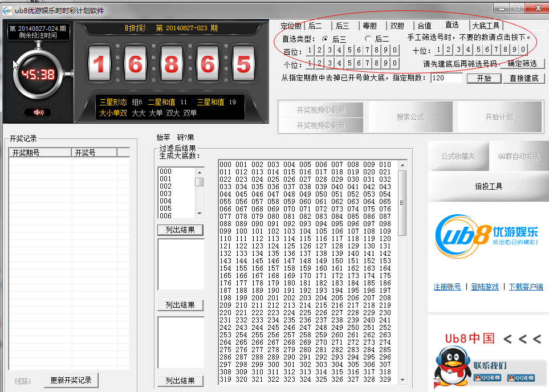Click the 指定期数 input field
The width and height of the screenshot is (549, 392).
tap(445, 77)
